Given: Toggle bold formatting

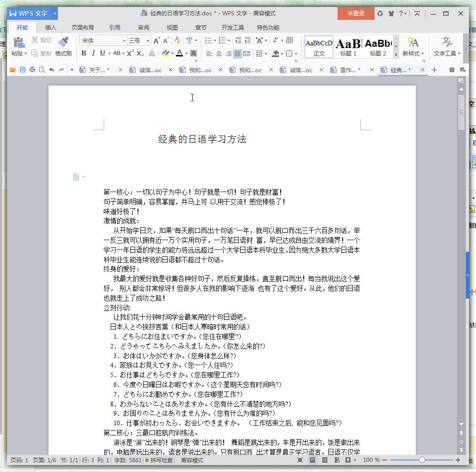Looking at the screenshot, I should (x=84, y=53).
